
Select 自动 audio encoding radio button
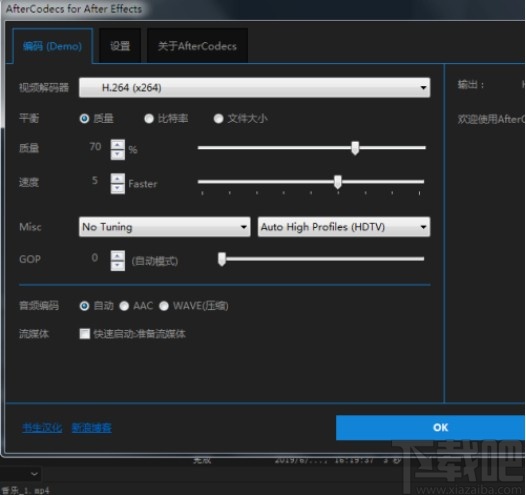click(84, 306)
